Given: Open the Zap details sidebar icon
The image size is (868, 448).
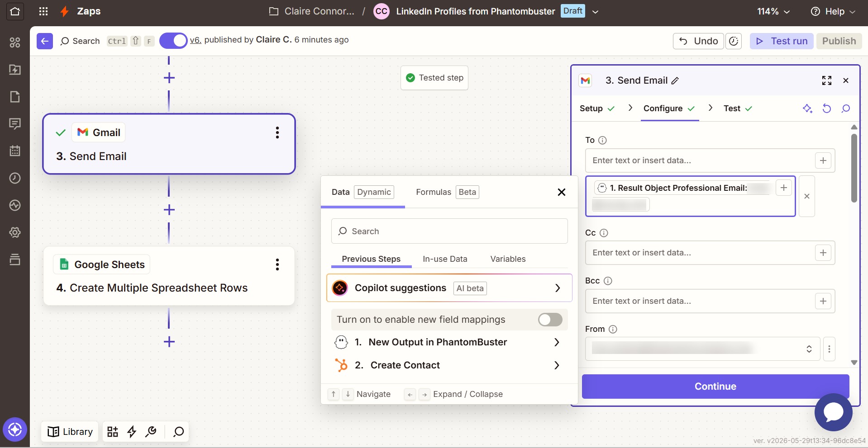Looking at the screenshot, I should coord(15,70).
